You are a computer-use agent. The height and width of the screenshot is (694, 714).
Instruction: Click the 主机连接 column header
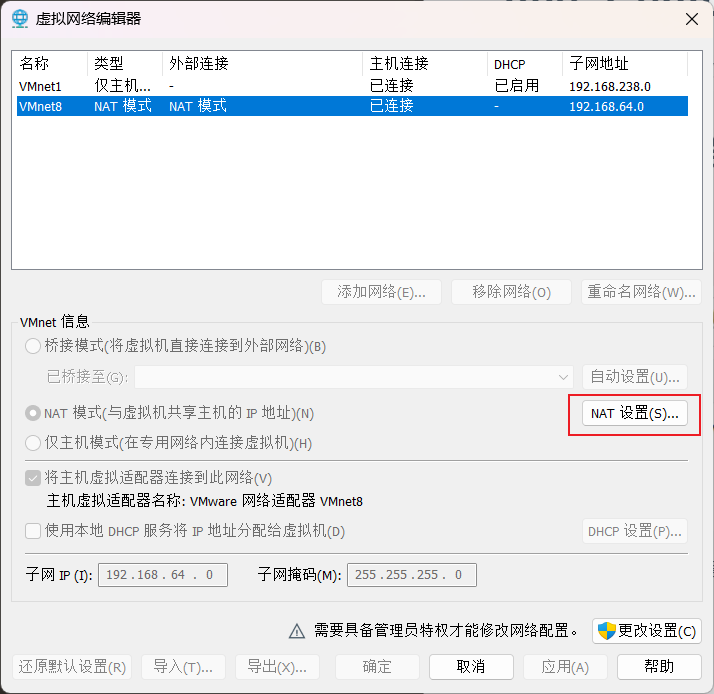point(425,63)
